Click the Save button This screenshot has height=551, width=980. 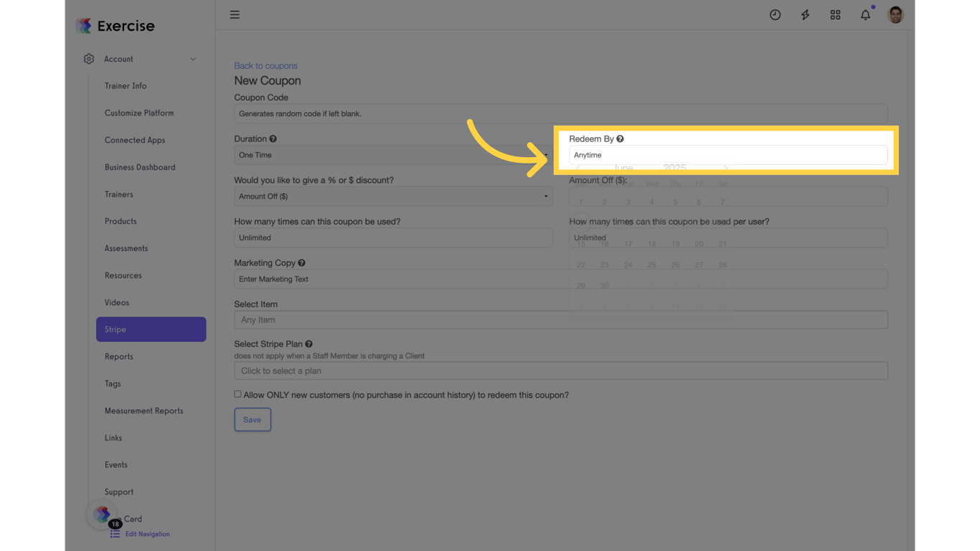[252, 420]
